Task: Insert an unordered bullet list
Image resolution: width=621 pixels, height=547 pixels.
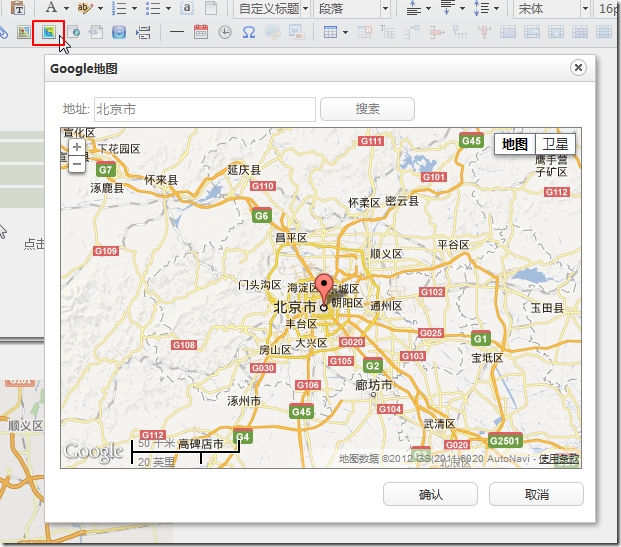Action: [153, 8]
